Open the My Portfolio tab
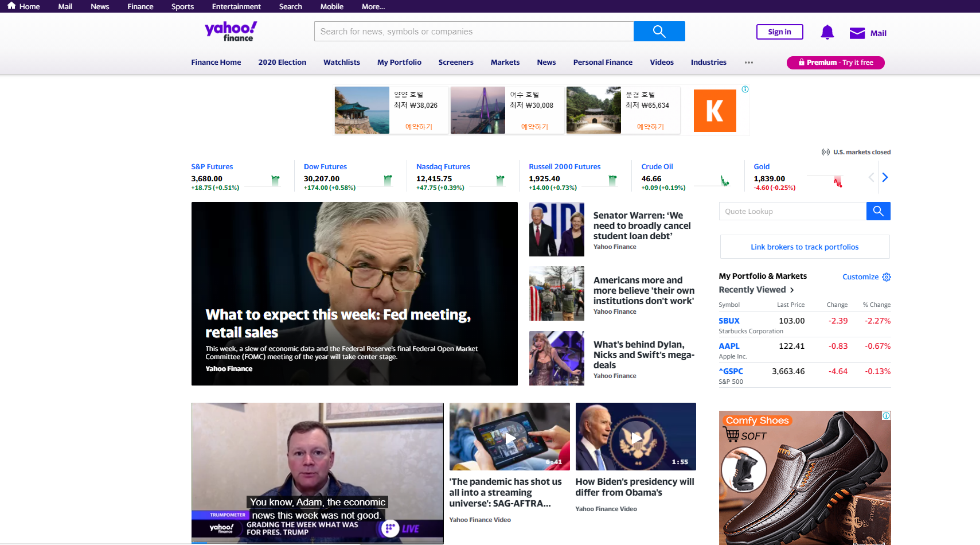Viewport: 980px width, 545px height. [x=399, y=63]
